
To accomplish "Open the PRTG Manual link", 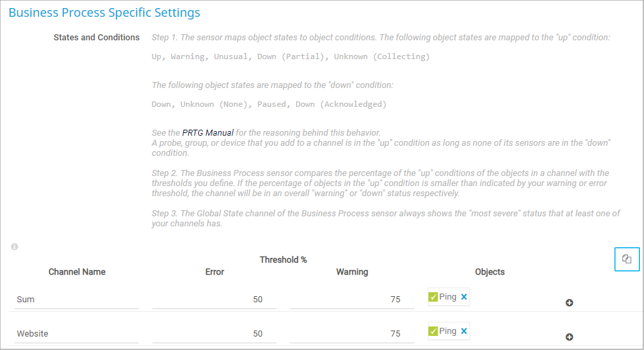I will (x=208, y=133).
